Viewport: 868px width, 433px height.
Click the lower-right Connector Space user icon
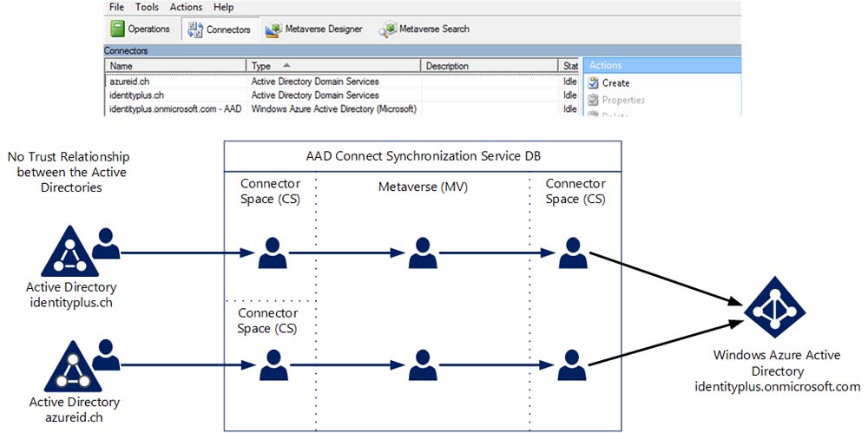pos(572,365)
